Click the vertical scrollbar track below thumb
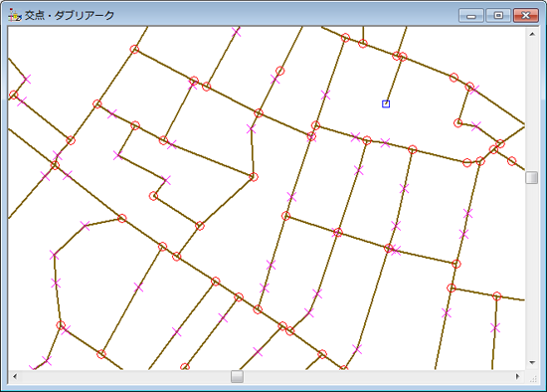Screen dimensions: 547x392 coord(532,271)
